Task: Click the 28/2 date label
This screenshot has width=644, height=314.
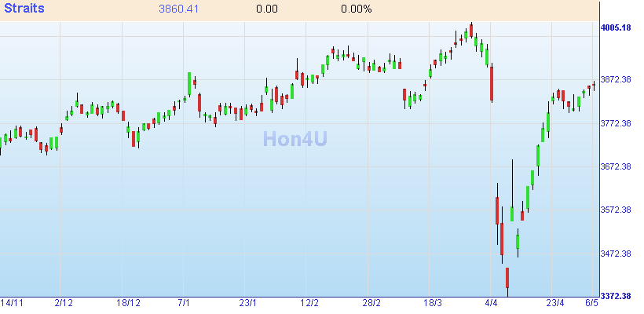Action: [x=371, y=303]
